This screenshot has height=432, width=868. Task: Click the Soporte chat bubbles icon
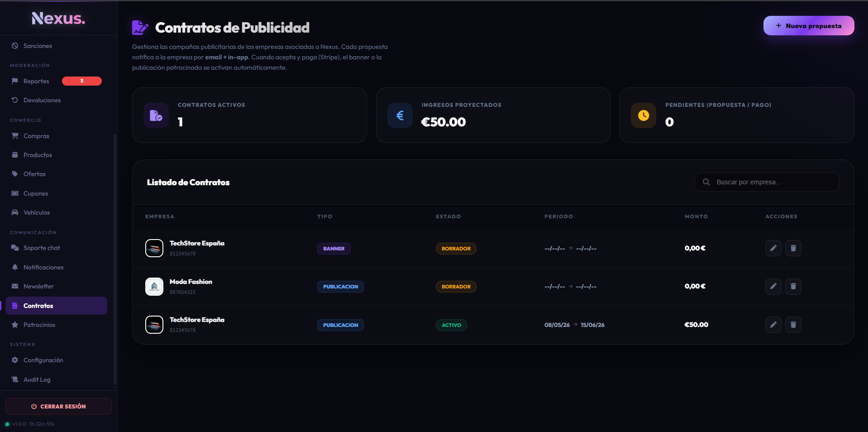pos(15,248)
